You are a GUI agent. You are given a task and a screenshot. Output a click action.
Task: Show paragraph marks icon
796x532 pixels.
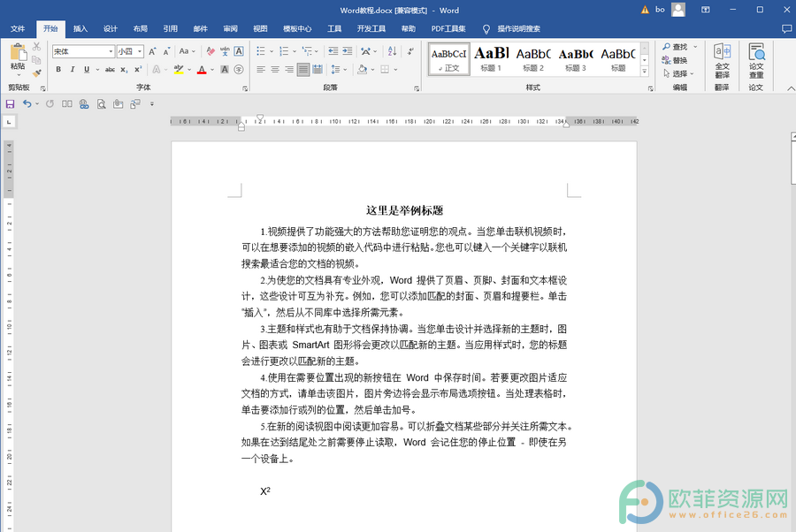[x=410, y=51]
